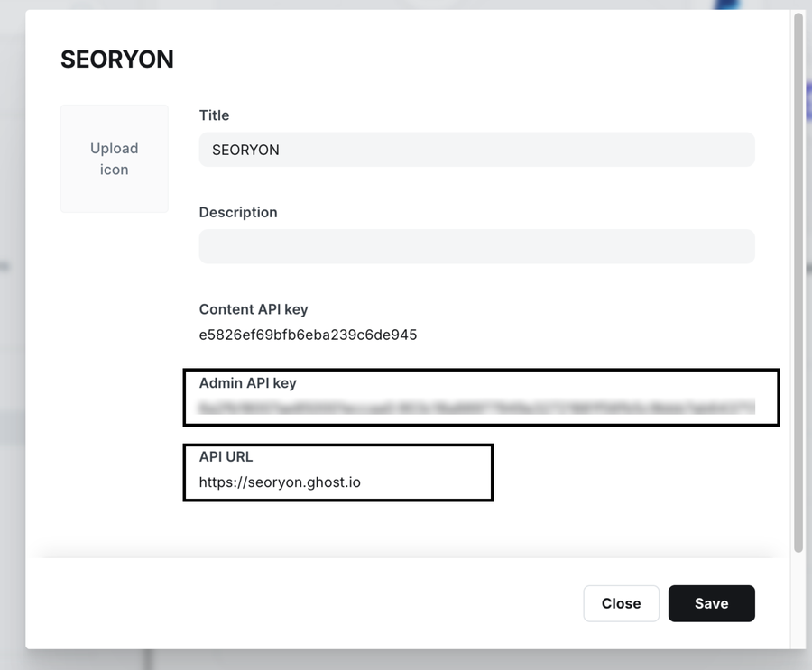The image size is (812, 670).
Task: Edit the Title input field
Action: tap(477, 150)
